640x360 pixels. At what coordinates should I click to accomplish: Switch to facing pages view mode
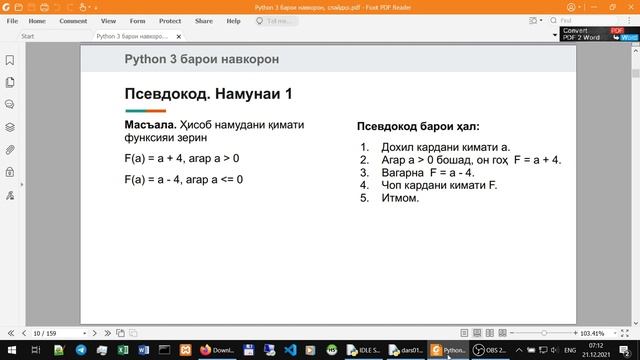pyautogui.click(x=490, y=333)
